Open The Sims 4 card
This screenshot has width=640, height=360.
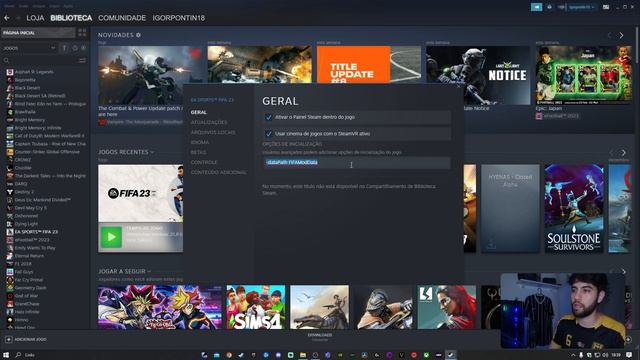256,307
